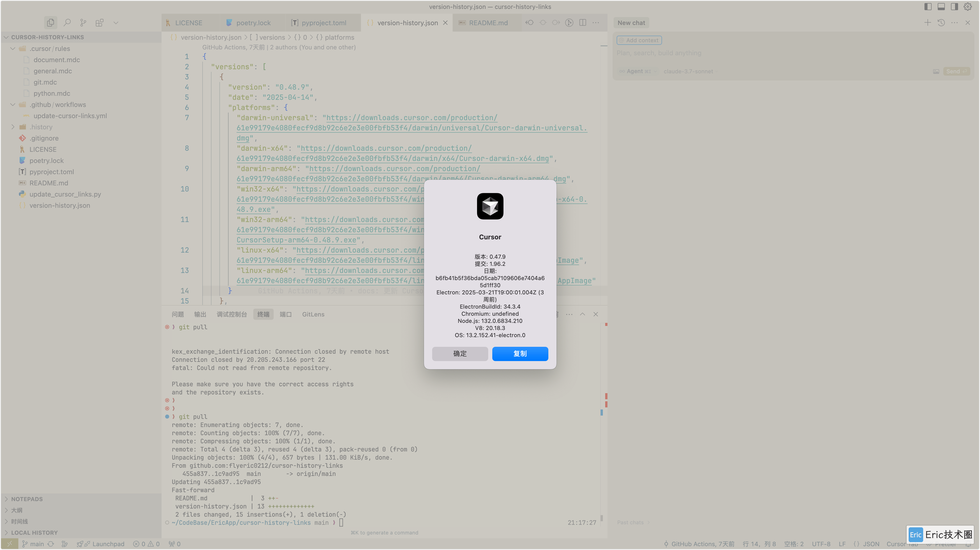This screenshot has width=980, height=550.
Task: Click the go to previous change icon
Action: [529, 23]
